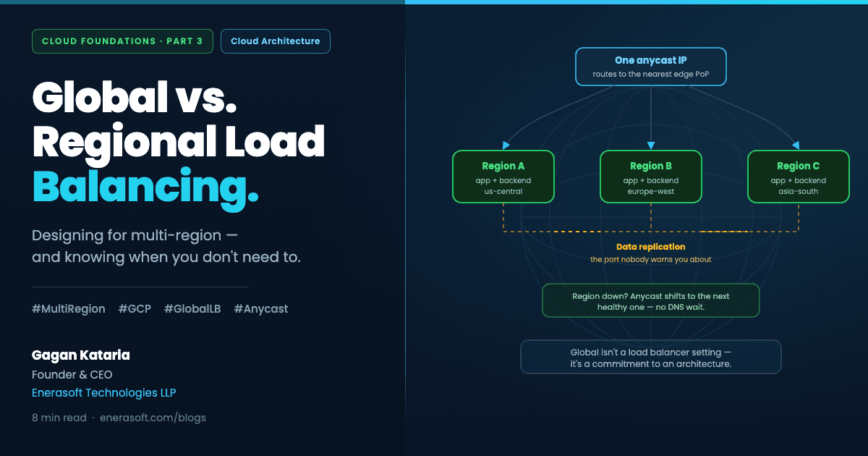Click the asia-south label
Screen dimensions: 868x456
(799, 193)
